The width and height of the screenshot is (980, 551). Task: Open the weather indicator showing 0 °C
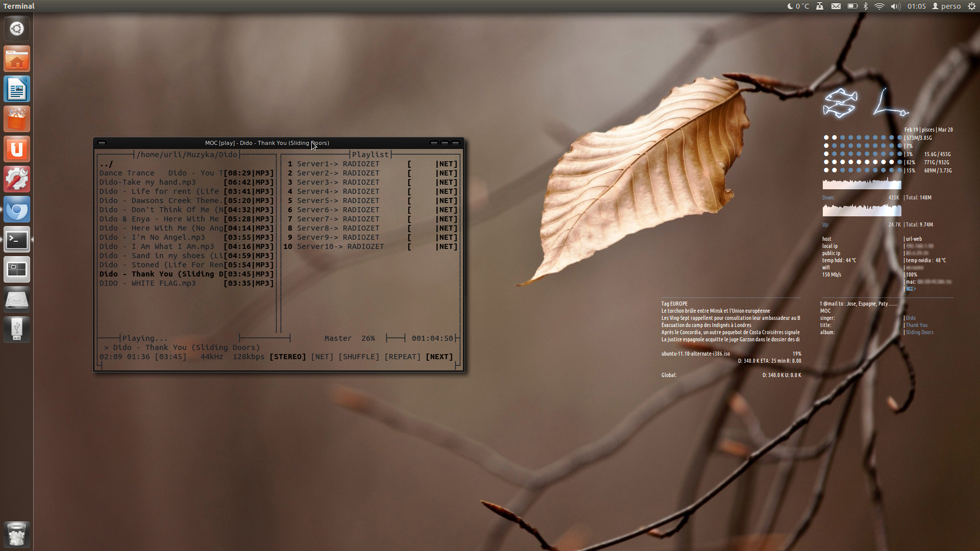798,6
